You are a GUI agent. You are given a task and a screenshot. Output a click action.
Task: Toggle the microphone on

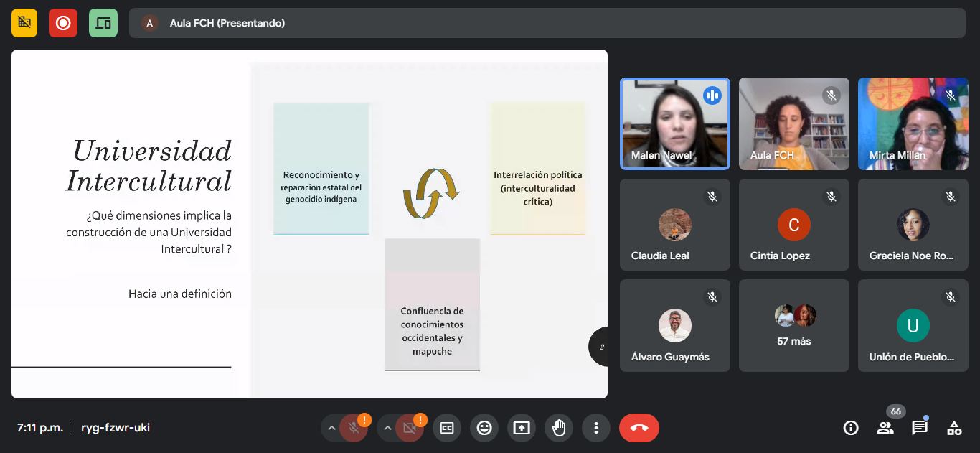353,428
